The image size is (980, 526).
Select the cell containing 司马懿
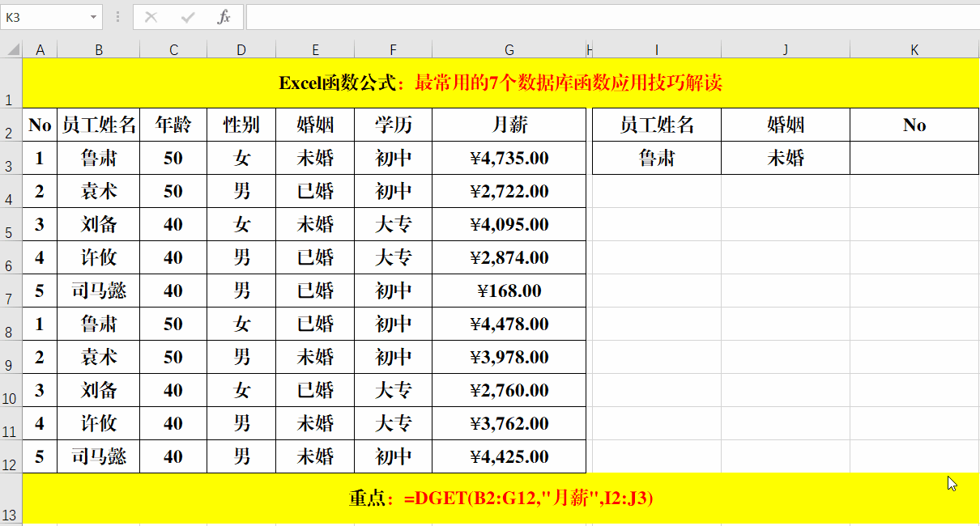(x=98, y=291)
